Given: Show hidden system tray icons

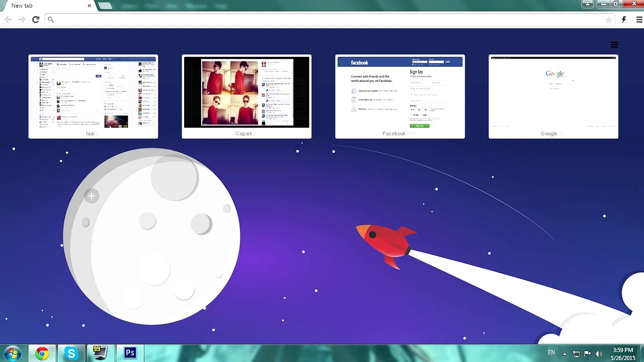Looking at the screenshot, I should click(565, 354).
